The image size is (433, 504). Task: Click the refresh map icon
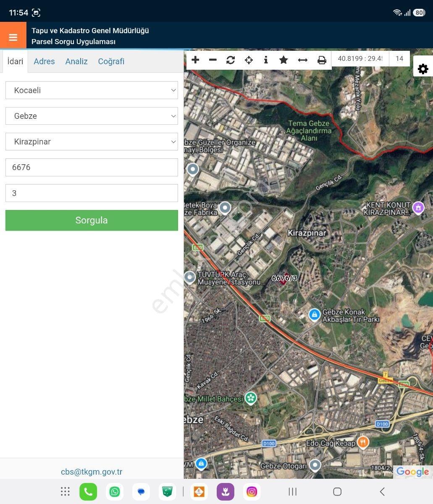231,60
